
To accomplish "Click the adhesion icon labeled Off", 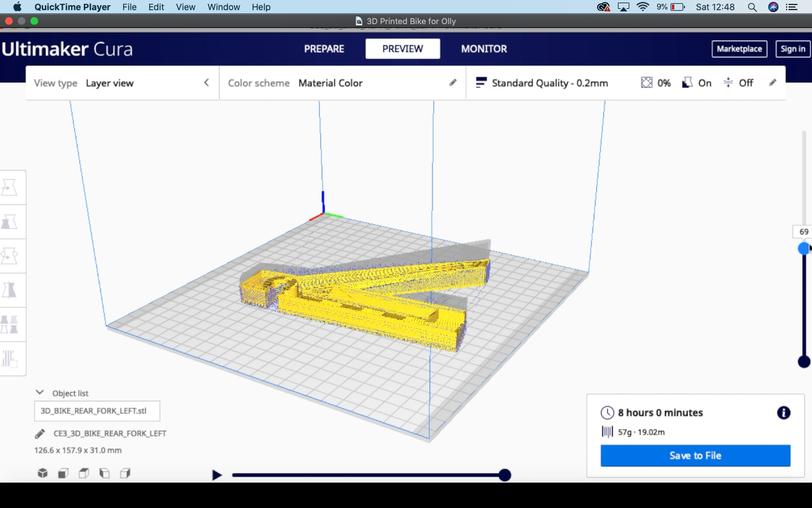I will (728, 83).
